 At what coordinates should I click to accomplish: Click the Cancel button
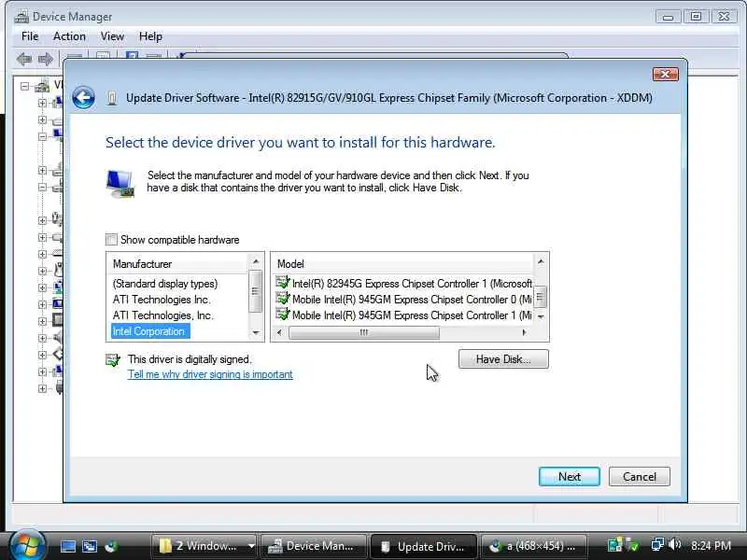click(640, 477)
